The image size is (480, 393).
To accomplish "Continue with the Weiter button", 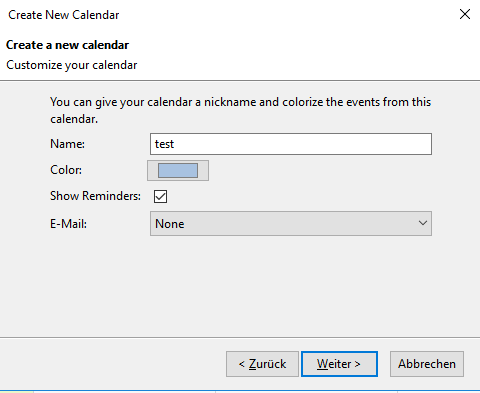I will 339,364.
